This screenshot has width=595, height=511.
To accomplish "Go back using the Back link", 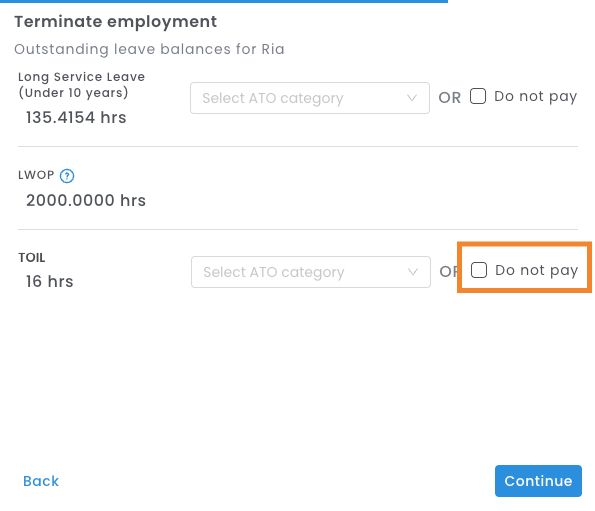I will 41,481.
